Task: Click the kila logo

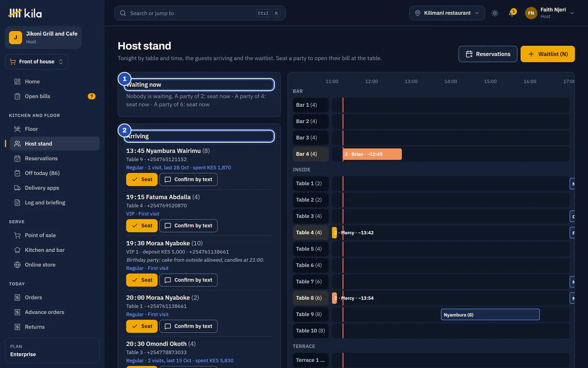Action: (x=25, y=13)
